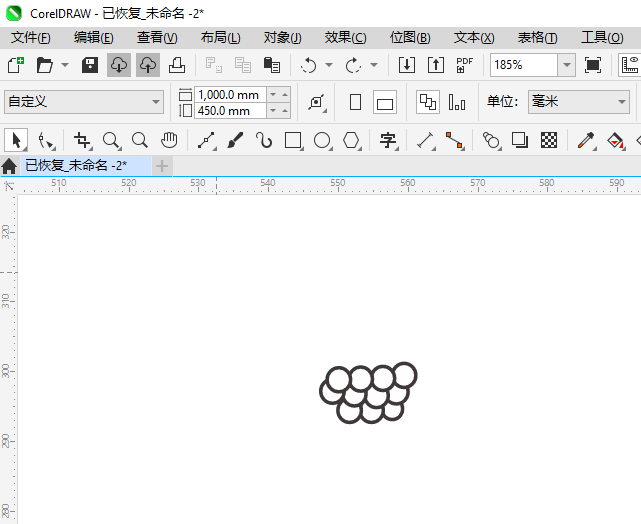
Task: Click the Redo arrow icon
Action: click(354, 65)
